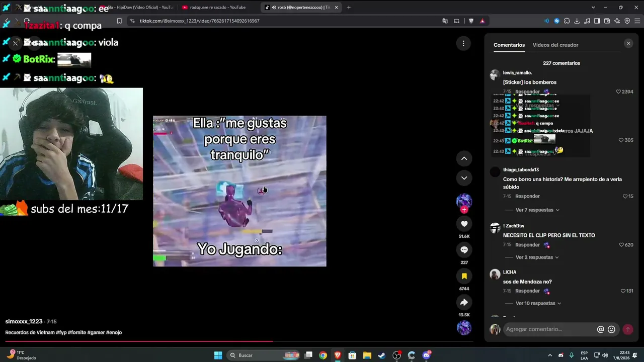Screen dimensions: 644x362
Task: Like lewis_ramallo.'s comment with 2394 likes
Action: [619, 92]
